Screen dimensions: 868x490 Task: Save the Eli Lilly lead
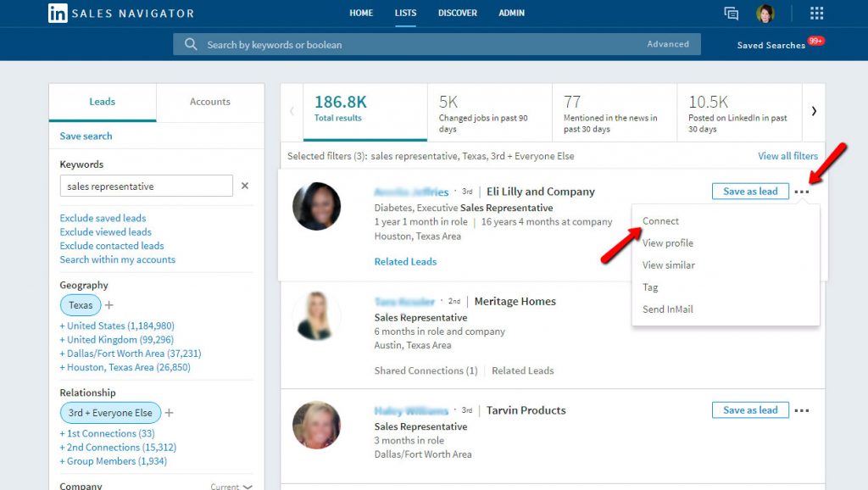pos(750,192)
